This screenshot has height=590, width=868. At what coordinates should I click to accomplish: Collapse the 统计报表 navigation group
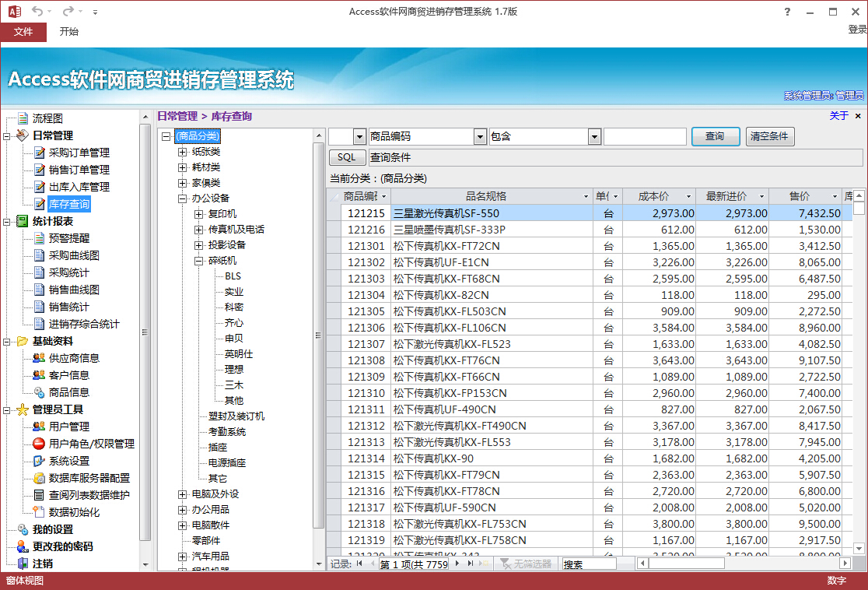7,222
